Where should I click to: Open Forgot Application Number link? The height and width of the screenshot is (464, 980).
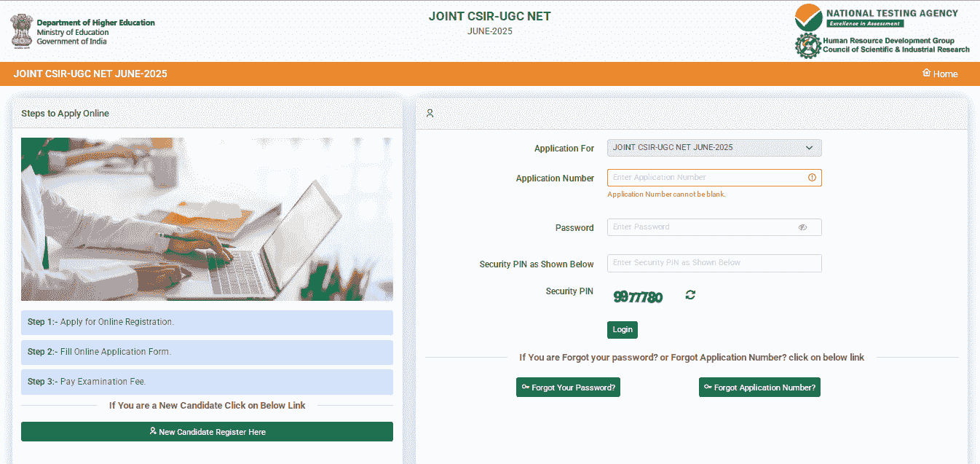[759, 388]
